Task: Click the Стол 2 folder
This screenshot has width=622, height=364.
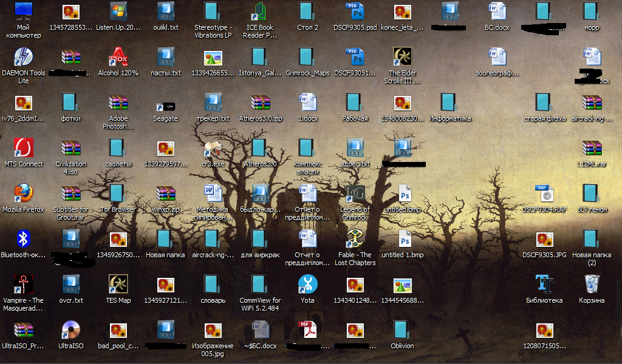Action: click(x=307, y=12)
